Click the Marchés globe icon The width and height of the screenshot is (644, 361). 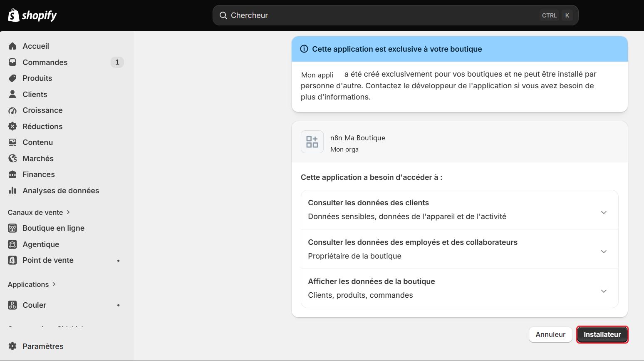[x=12, y=158]
